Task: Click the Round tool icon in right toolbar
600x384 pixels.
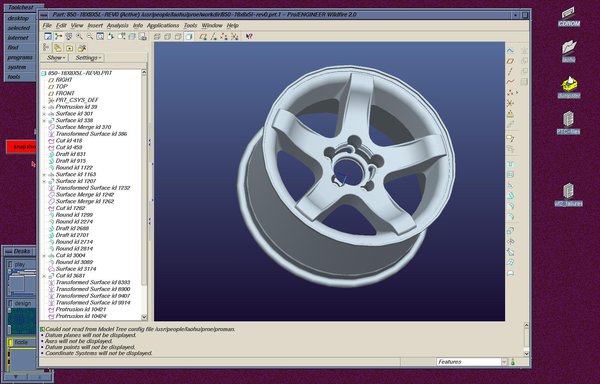Action: click(510, 206)
